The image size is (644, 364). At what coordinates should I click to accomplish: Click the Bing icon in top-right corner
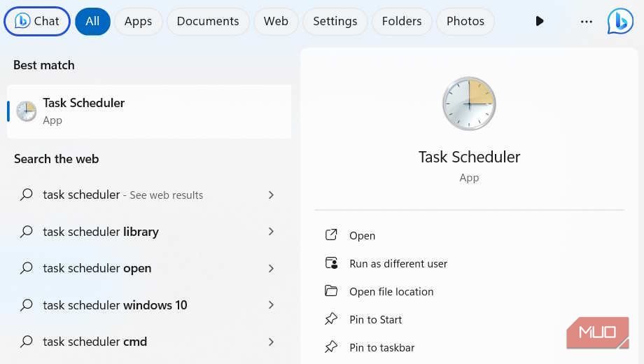coord(619,21)
